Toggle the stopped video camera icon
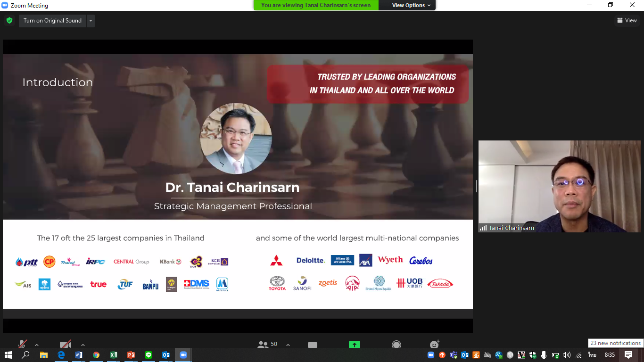The image size is (644, 362). click(x=66, y=345)
